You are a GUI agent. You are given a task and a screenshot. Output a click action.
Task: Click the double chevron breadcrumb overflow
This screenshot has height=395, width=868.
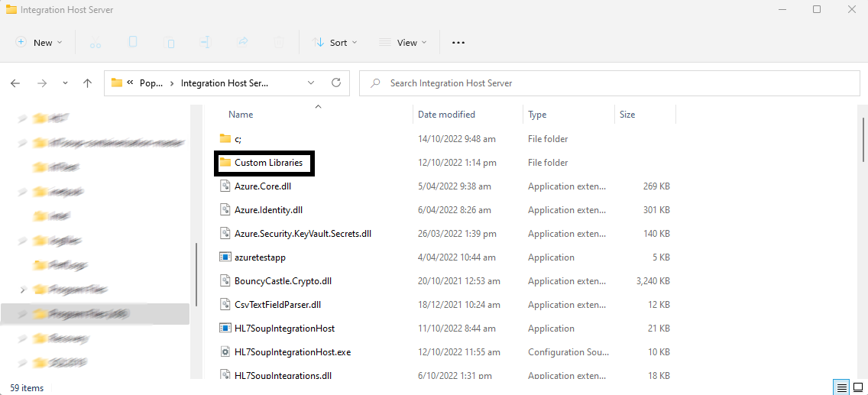point(131,83)
